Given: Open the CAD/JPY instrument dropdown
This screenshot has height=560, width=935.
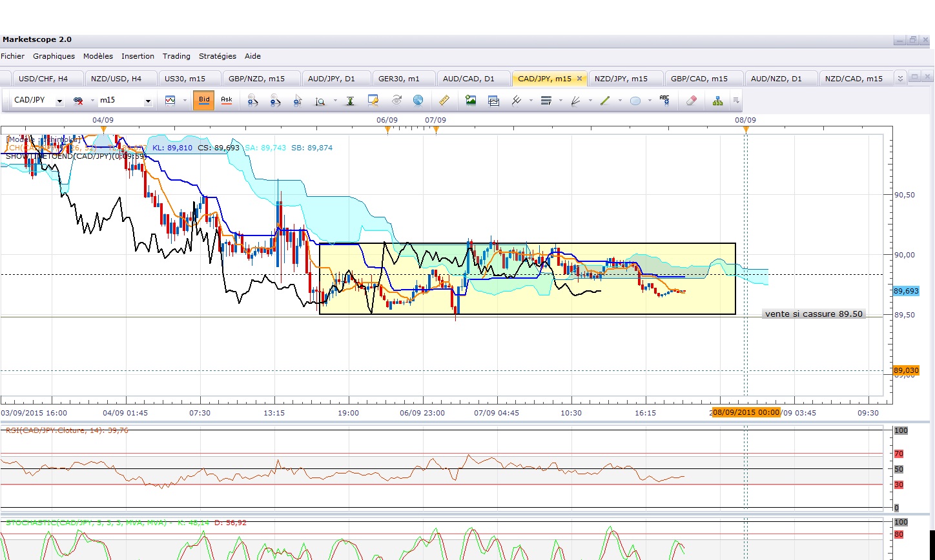Looking at the screenshot, I should [x=59, y=101].
